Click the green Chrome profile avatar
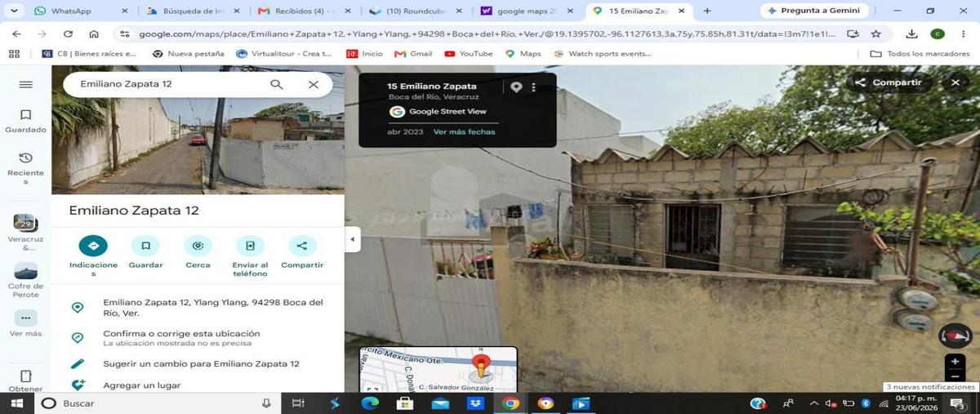The image size is (980, 414). (x=938, y=34)
